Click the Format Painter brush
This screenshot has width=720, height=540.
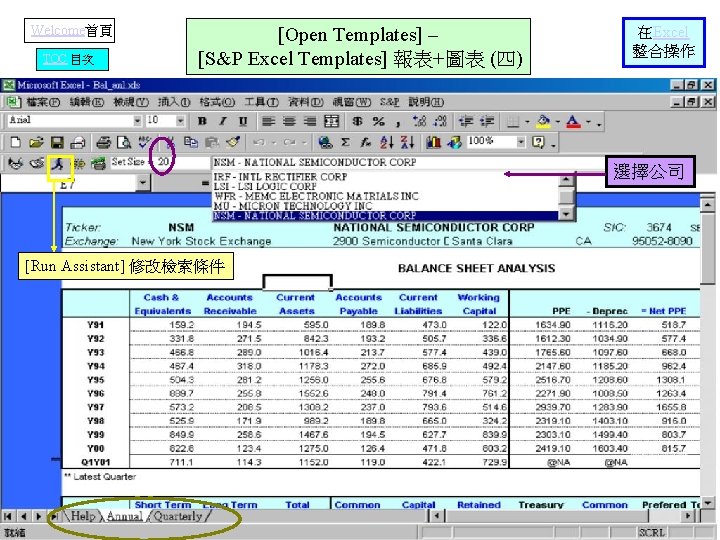233,142
